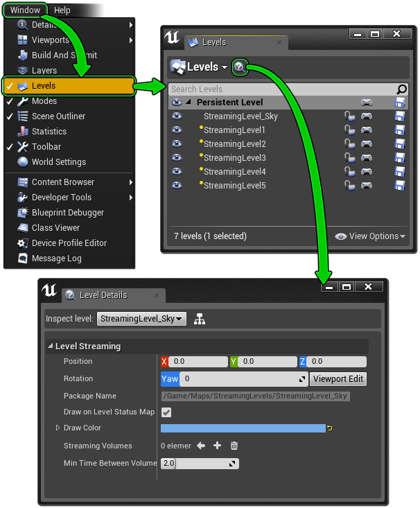Save the Persistent Level using disk icon

pyautogui.click(x=400, y=103)
